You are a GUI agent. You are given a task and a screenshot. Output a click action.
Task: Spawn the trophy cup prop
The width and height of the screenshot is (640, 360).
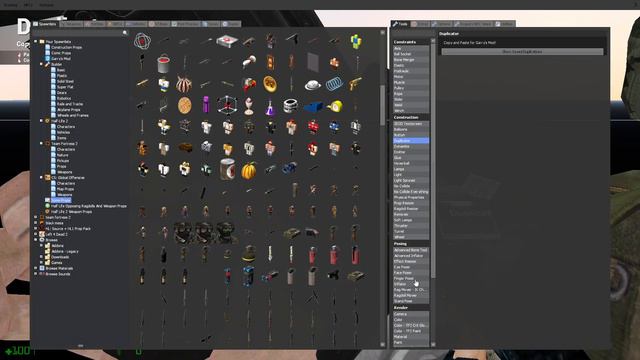(x=249, y=106)
